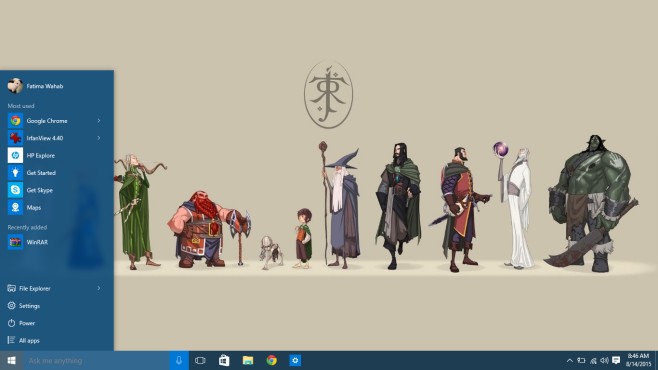Click the Windows Start button
Screen dimensions: 658x370
pos(11,360)
